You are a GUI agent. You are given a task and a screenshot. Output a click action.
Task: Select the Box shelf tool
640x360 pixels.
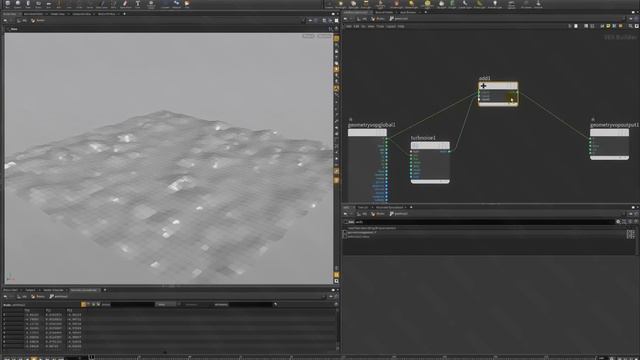click(x=7, y=4)
